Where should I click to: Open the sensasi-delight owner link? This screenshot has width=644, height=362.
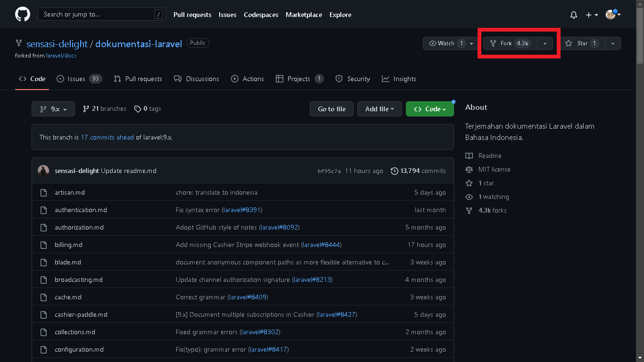[57, 44]
